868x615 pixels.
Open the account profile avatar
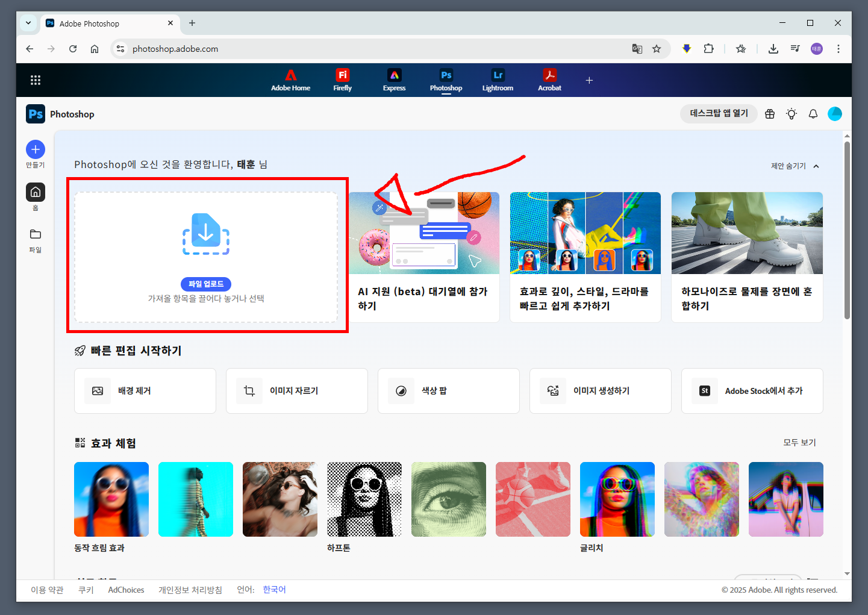pos(835,114)
